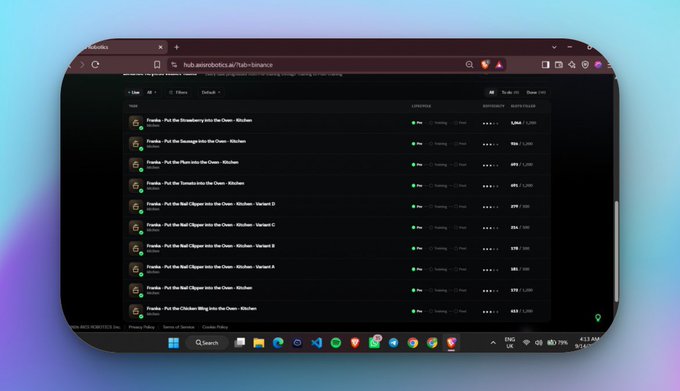Toggle the Live filter chip
Screen dimensions: 680x391
134,92
